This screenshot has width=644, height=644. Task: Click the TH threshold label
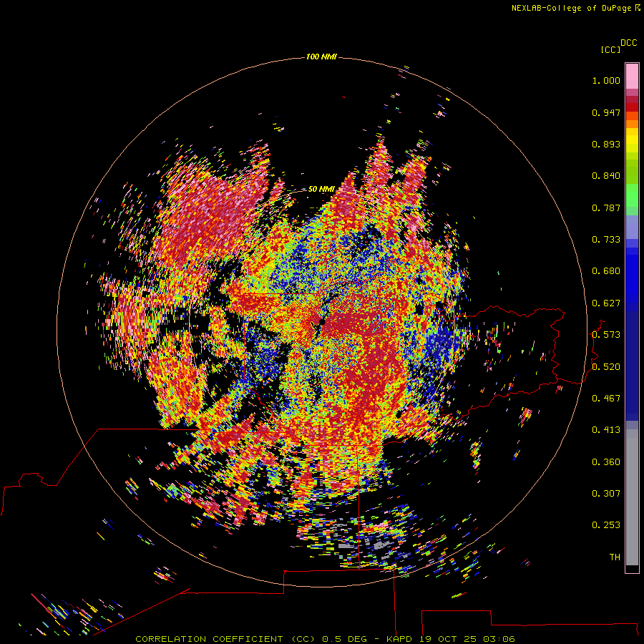(x=615, y=557)
